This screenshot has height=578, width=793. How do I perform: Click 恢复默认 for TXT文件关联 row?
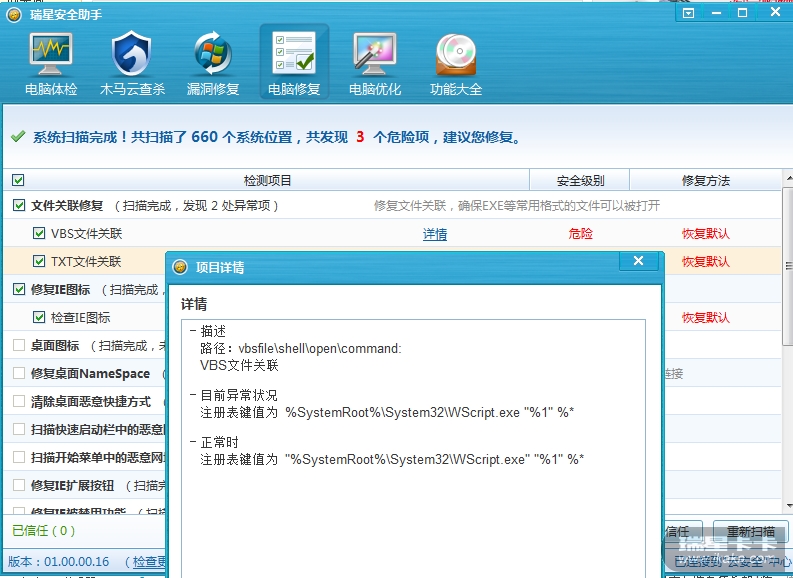(x=706, y=261)
